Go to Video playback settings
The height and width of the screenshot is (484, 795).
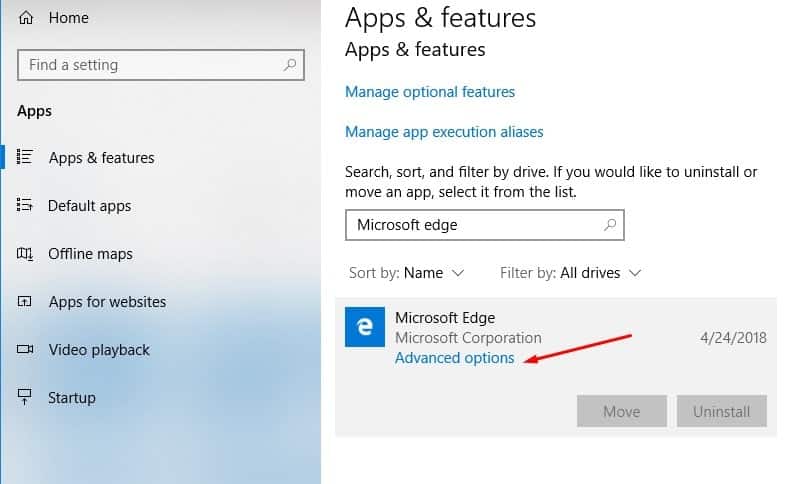(x=98, y=350)
